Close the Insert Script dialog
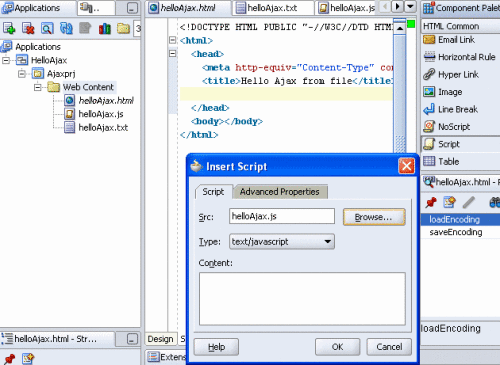500x365 pixels. point(406,166)
